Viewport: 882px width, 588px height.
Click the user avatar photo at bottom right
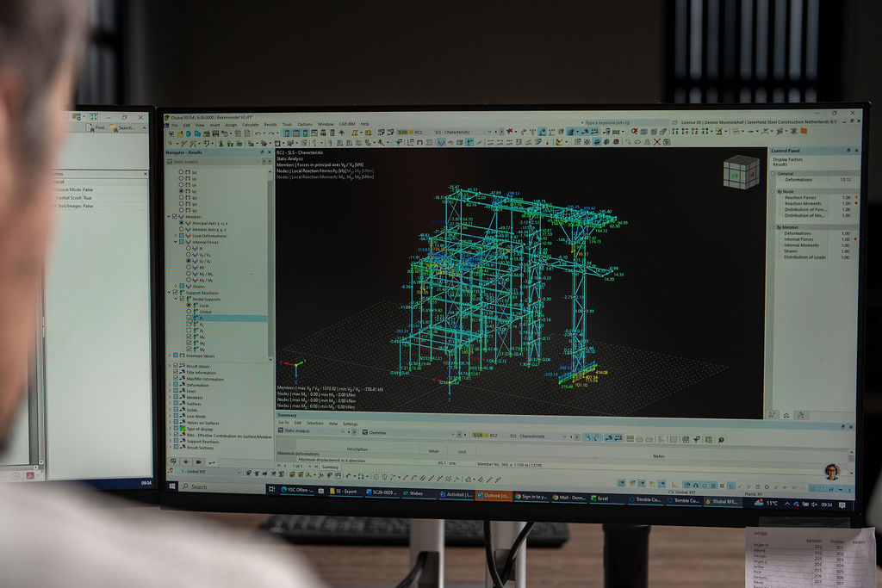(832, 471)
